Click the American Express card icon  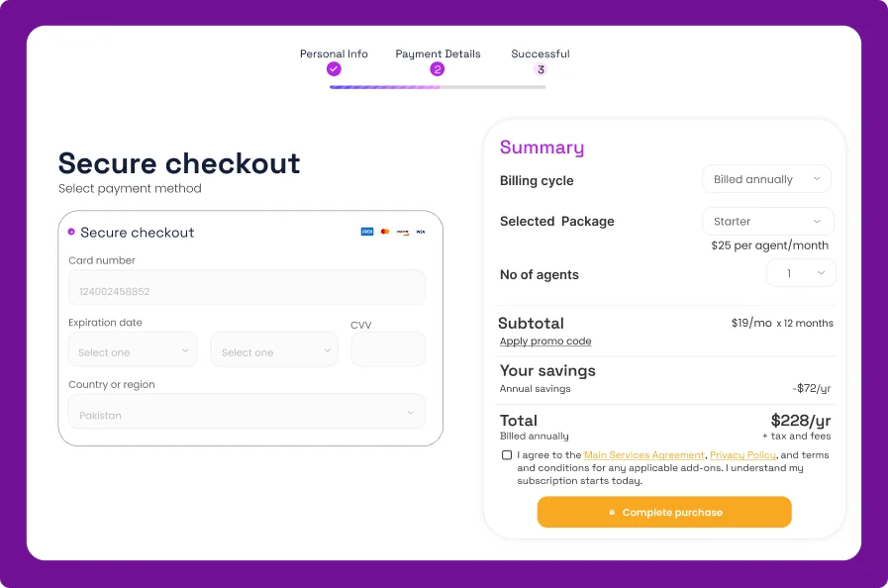click(367, 232)
